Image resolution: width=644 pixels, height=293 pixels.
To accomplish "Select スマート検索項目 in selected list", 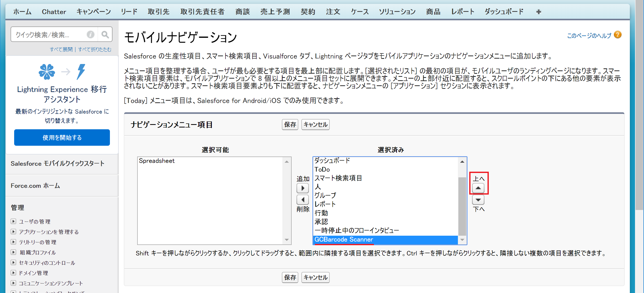I will pyautogui.click(x=386, y=178).
